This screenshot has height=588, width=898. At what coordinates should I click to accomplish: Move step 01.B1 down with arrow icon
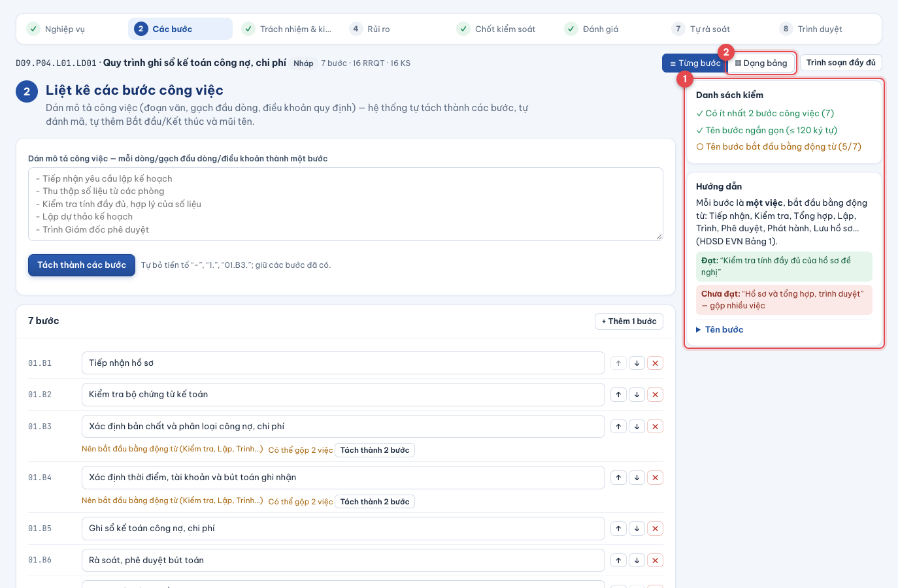click(637, 363)
